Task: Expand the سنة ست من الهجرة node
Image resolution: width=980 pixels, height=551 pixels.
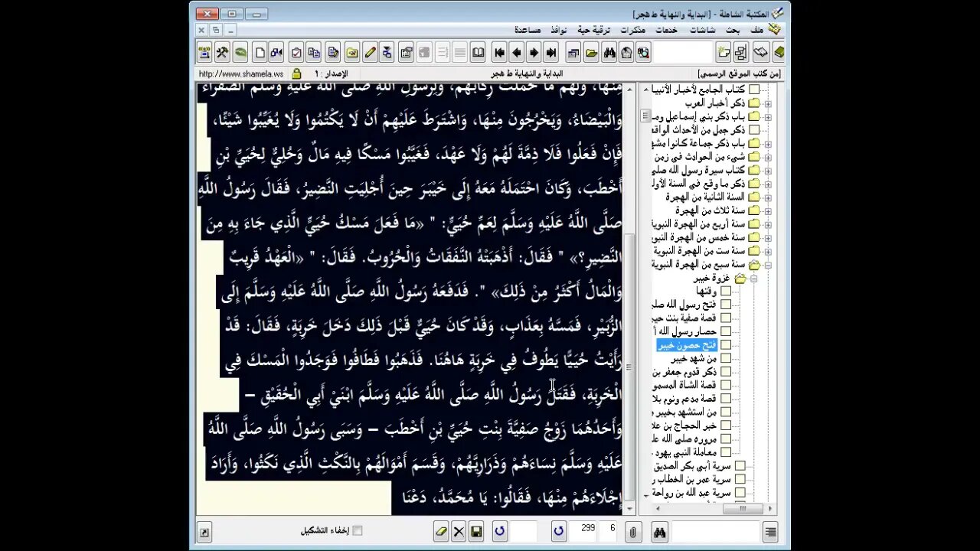Action: (768, 250)
